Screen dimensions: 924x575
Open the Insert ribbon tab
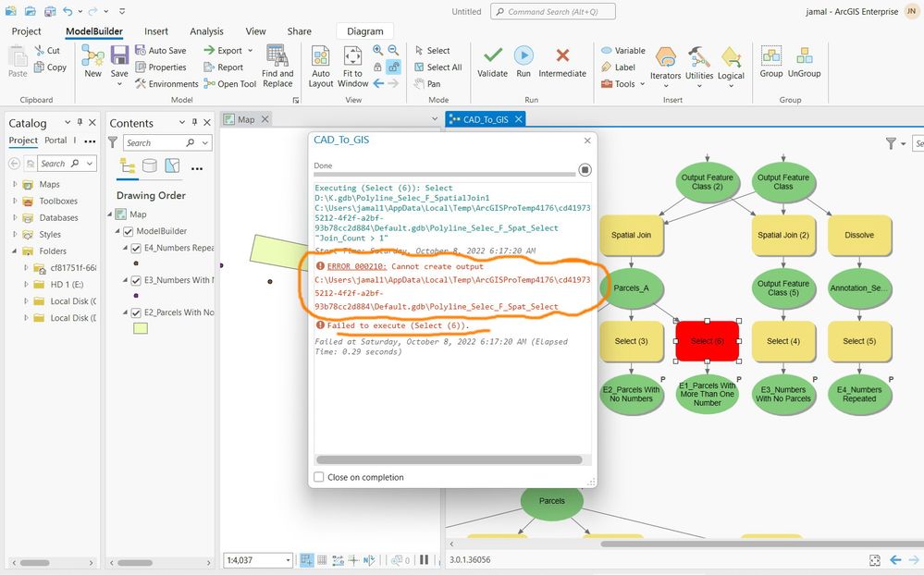tap(156, 31)
